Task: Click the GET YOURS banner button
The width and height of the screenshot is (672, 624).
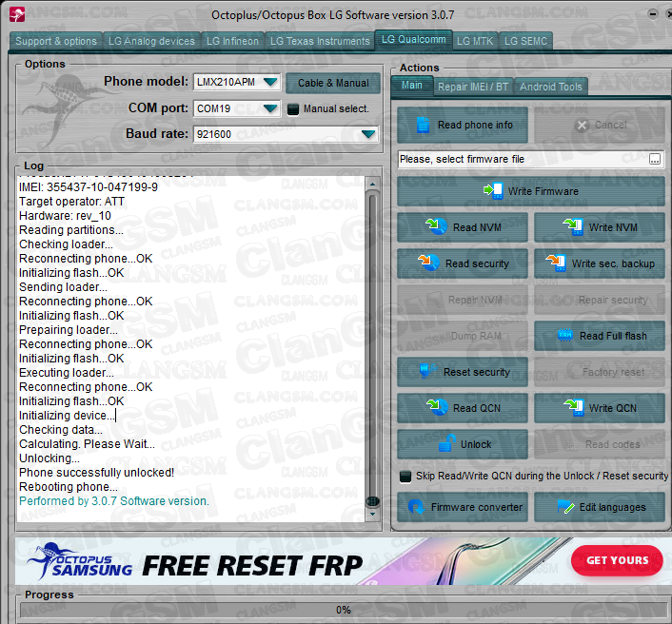Action: pyautogui.click(x=617, y=560)
